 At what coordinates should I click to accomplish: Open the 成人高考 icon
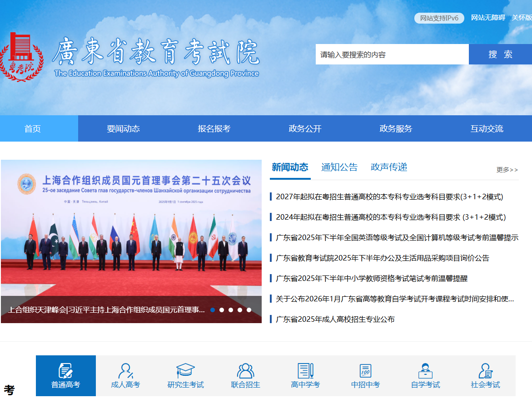[125, 371]
